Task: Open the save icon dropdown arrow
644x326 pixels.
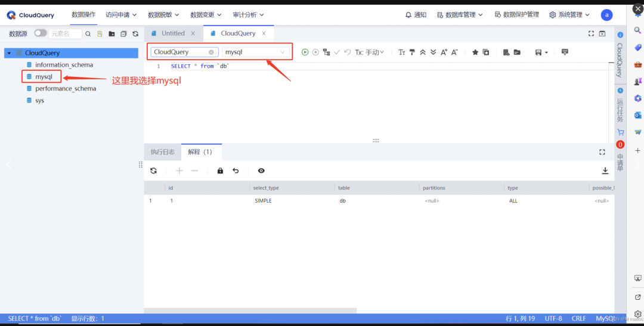Action: click(546, 52)
